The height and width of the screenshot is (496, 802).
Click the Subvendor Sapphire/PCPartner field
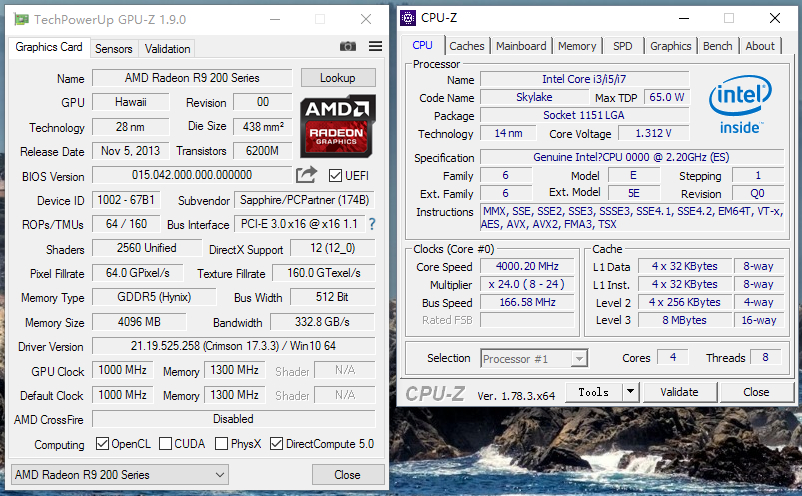point(304,200)
